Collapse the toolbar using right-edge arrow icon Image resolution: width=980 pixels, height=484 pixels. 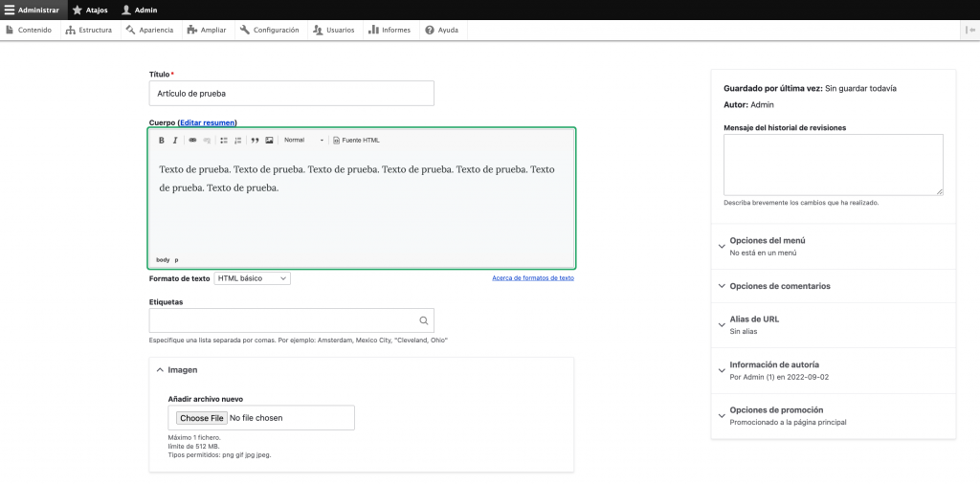coord(970,30)
